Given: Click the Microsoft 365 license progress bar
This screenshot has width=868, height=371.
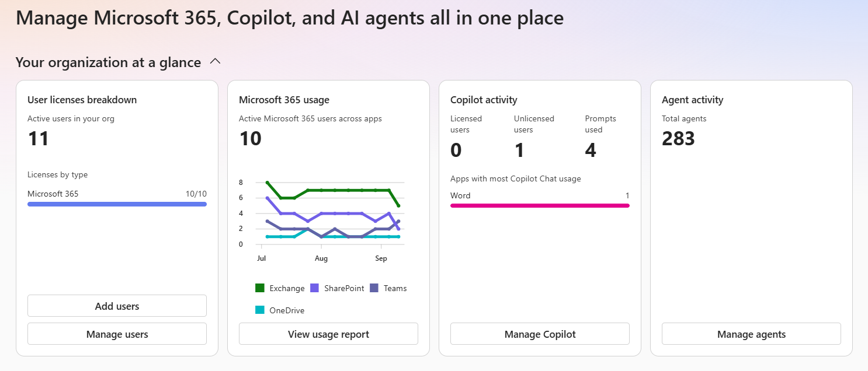Looking at the screenshot, I should [117, 204].
